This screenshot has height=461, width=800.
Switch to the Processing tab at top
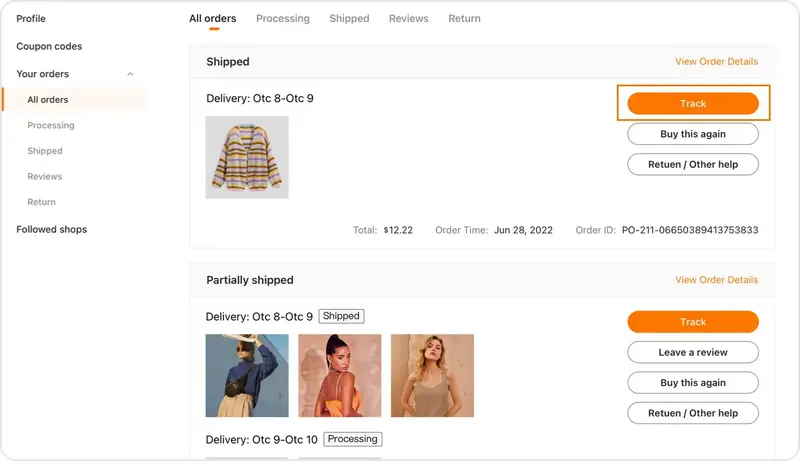(x=283, y=19)
